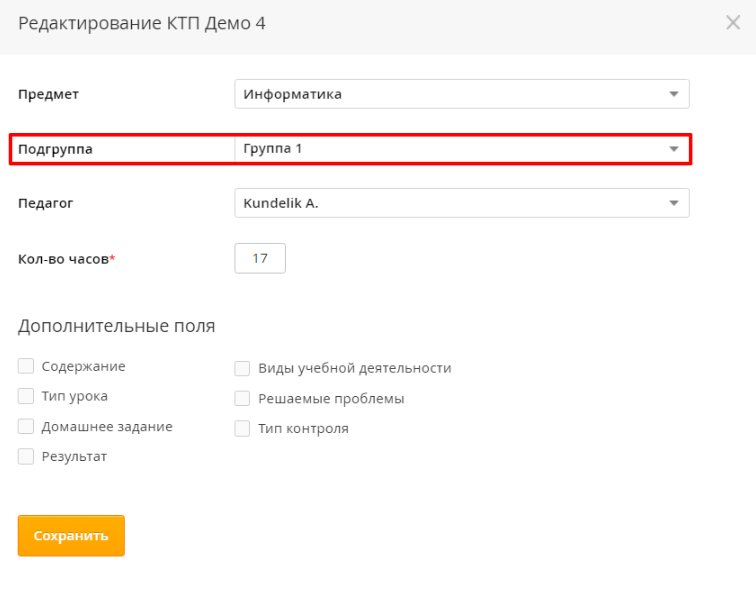Click the Кол-во часов label text
756x590 pixels.
coord(63,259)
